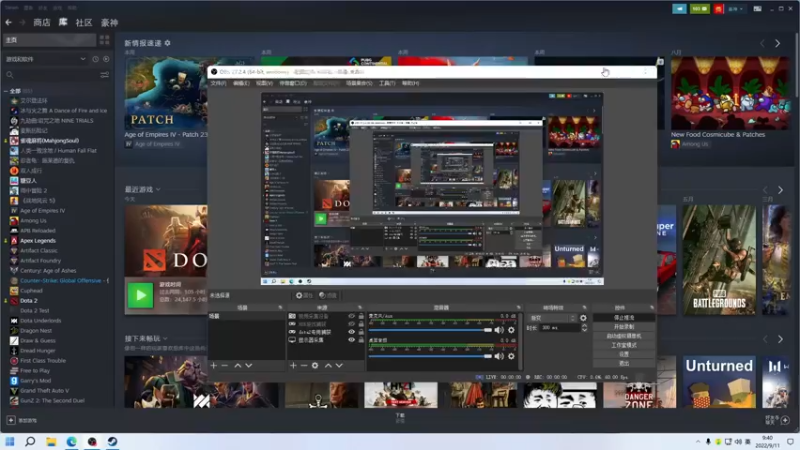Open the Steam big picture mode icon

click(758, 9)
